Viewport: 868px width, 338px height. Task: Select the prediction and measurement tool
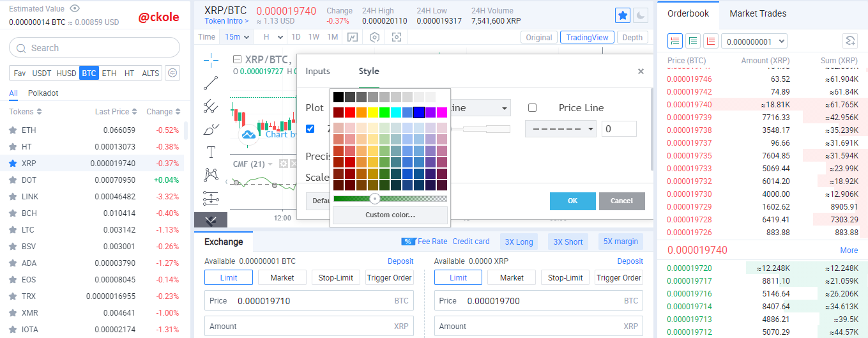[211, 197]
